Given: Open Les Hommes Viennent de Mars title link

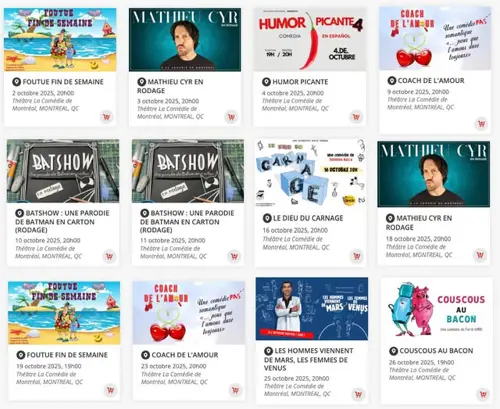Looking at the screenshot, I should click(308, 359).
